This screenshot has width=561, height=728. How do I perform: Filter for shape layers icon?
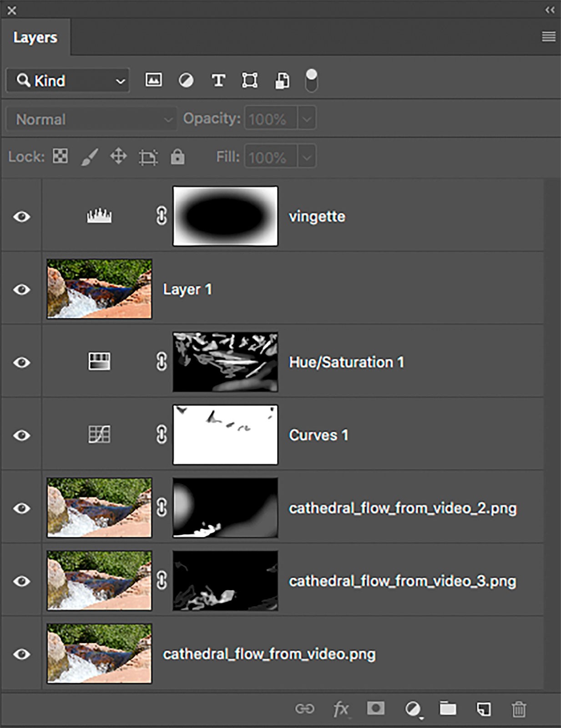(249, 81)
